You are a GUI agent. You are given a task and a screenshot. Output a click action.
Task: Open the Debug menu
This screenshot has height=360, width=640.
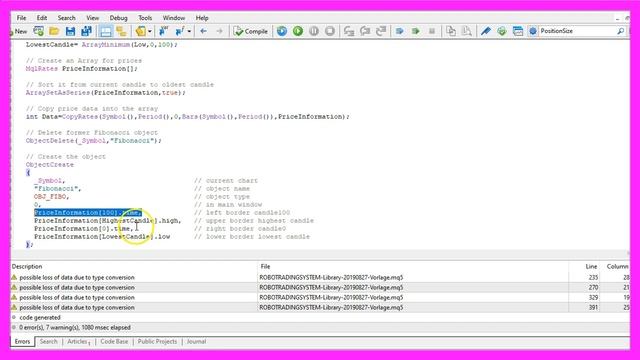click(x=118, y=18)
